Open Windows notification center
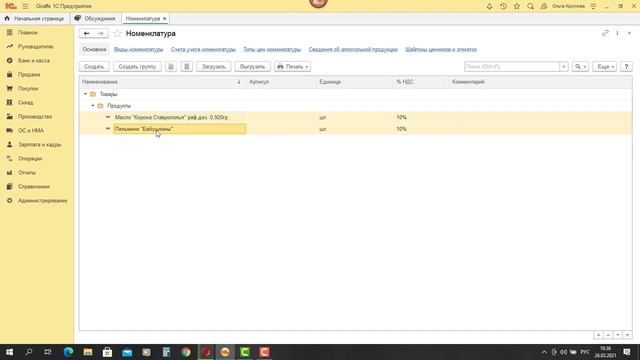 coord(627,352)
